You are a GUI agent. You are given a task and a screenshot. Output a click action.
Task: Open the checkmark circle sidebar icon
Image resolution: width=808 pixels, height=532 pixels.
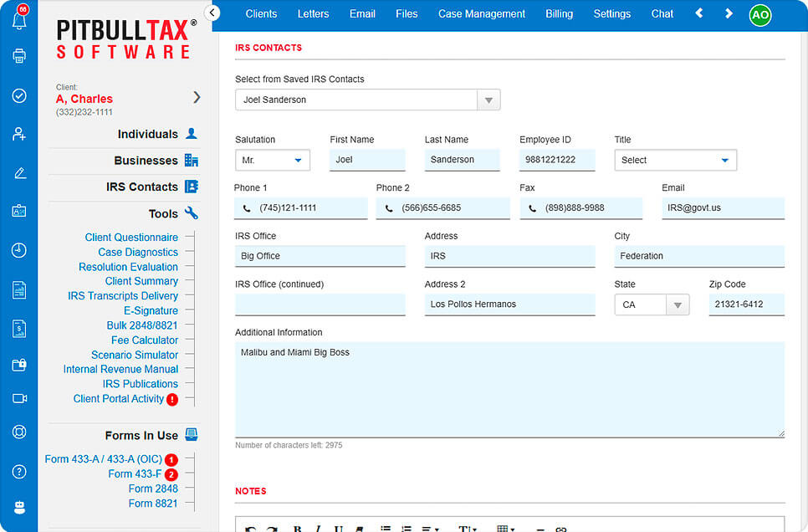click(x=19, y=96)
